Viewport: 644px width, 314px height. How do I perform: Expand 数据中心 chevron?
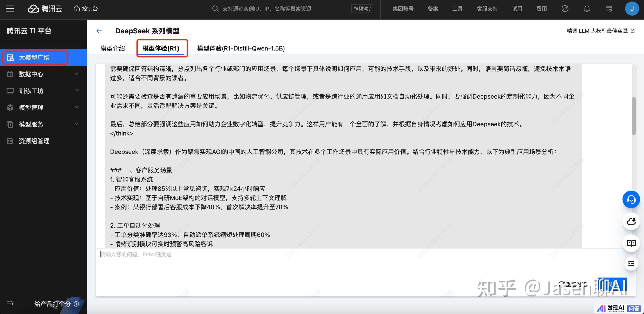(77, 74)
